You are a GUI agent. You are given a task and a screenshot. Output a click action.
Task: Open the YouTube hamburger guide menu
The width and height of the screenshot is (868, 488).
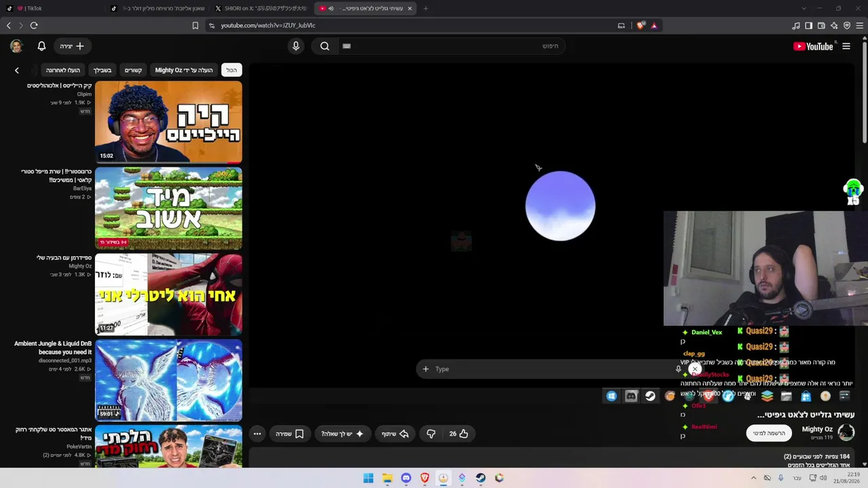click(x=846, y=46)
